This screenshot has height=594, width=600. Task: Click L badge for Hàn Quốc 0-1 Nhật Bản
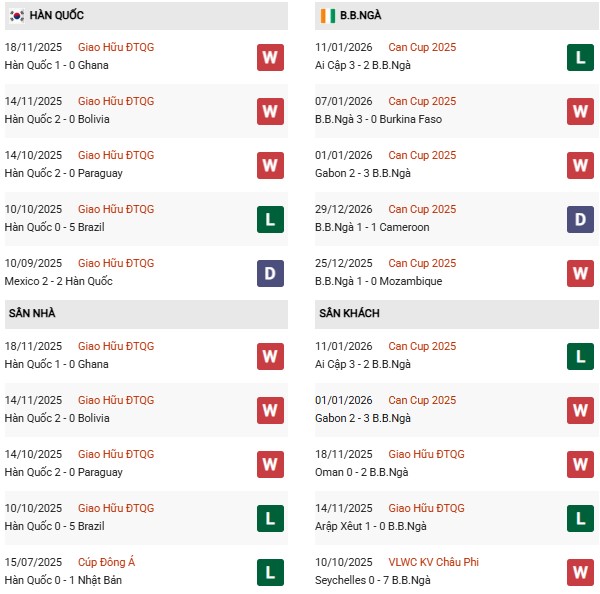point(270,572)
